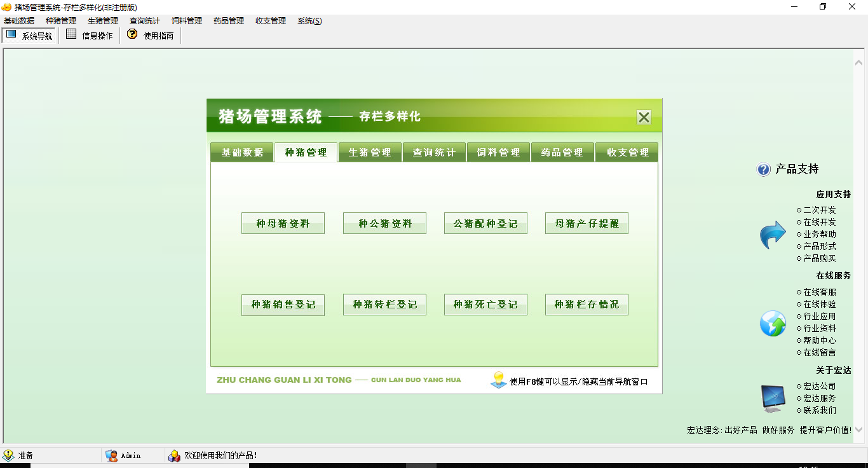
Task: Open the 母猪产仔提醒 module
Action: click(587, 223)
